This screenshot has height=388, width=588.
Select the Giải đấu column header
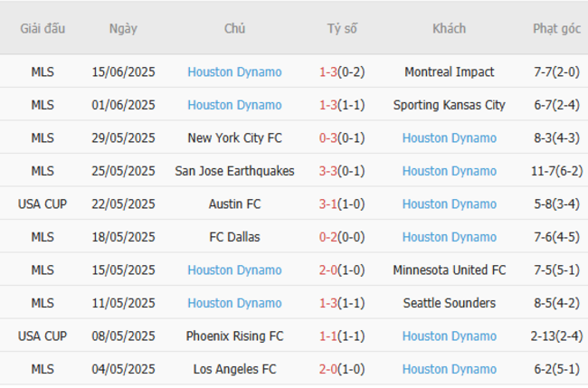click(x=43, y=28)
